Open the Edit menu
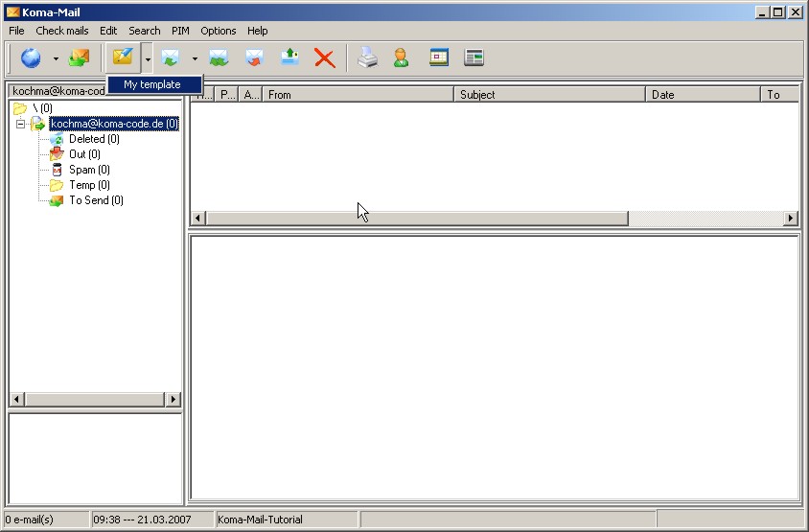This screenshot has height=532, width=809. (x=108, y=31)
